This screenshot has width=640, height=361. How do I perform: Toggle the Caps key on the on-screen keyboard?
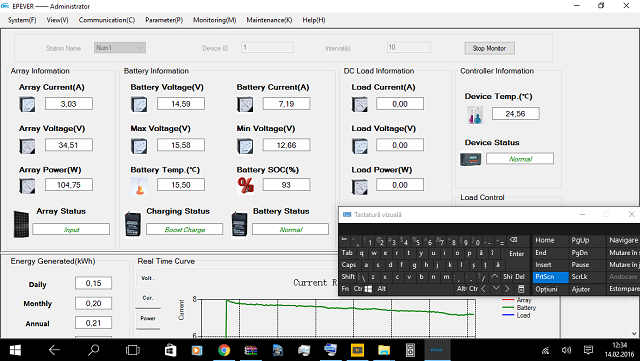[x=349, y=265]
